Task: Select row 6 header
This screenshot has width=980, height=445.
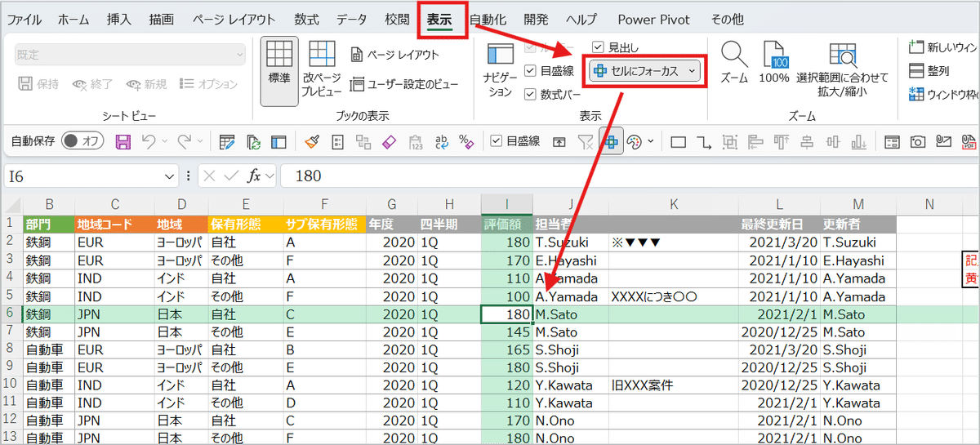Action: pos(11,314)
